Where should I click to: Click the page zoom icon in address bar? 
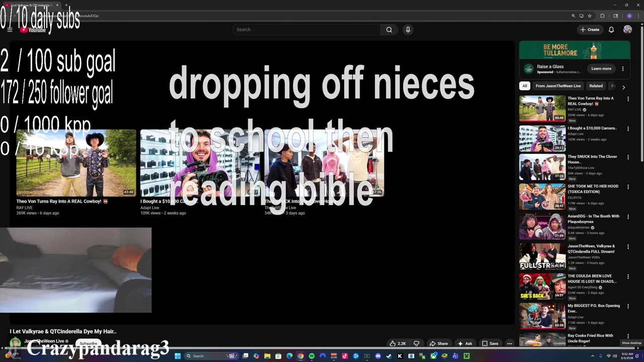point(574,16)
